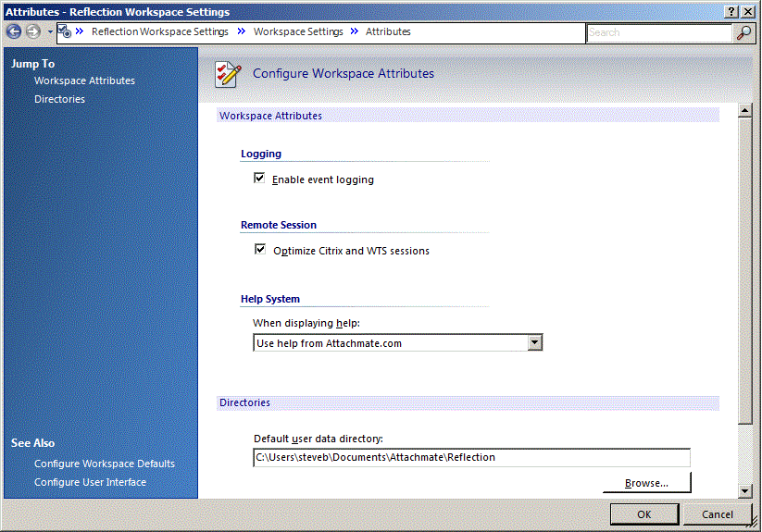Click the Logging section heading
The image size is (762, 532).
click(261, 154)
